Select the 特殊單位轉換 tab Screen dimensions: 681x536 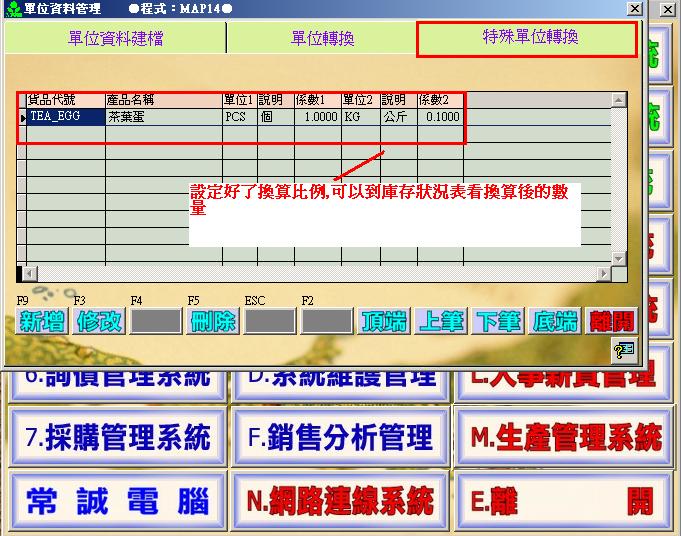click(x=527, y=38)
